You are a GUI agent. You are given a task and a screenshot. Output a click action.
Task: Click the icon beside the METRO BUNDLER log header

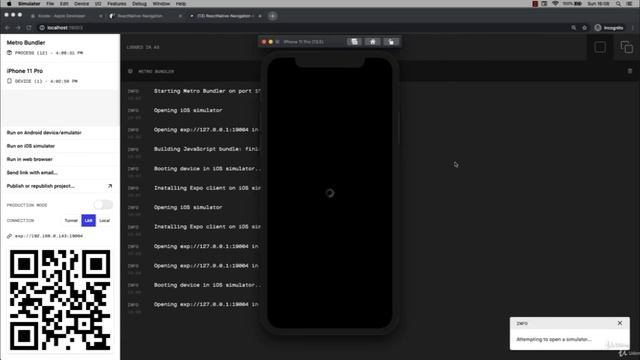pyautogui.click(x=130, y=71)
